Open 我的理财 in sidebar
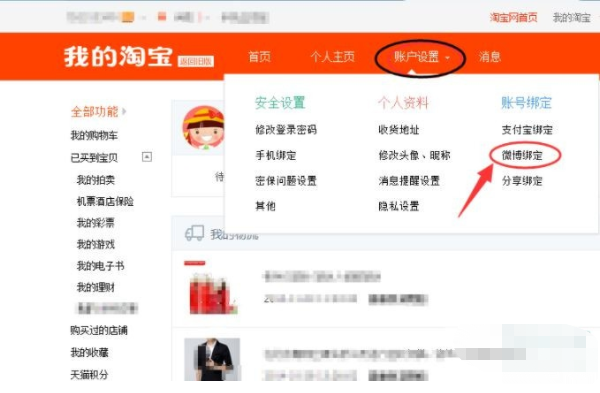This screenshot has height=393, width=600. point(96,287)
